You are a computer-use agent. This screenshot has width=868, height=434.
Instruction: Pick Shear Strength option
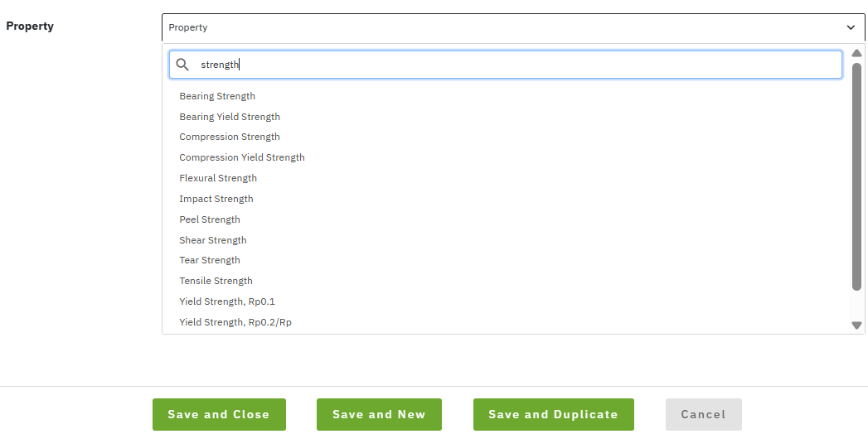pos(213,240)
